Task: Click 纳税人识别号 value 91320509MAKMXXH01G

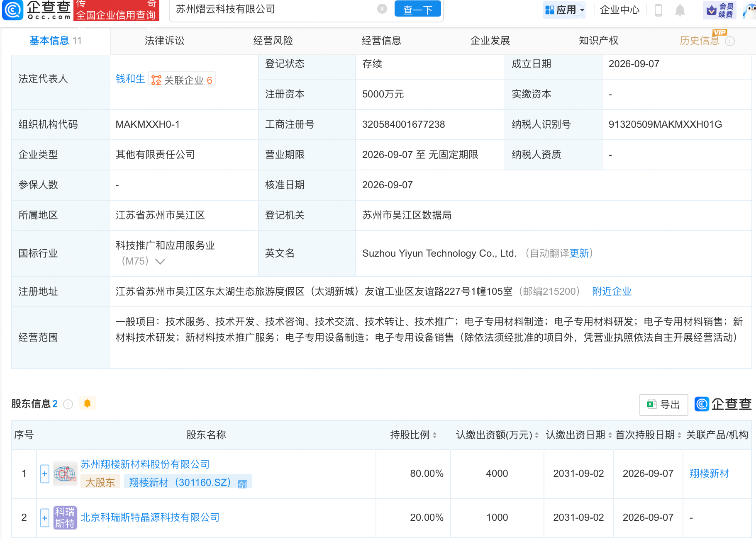Action: point(665,124)
